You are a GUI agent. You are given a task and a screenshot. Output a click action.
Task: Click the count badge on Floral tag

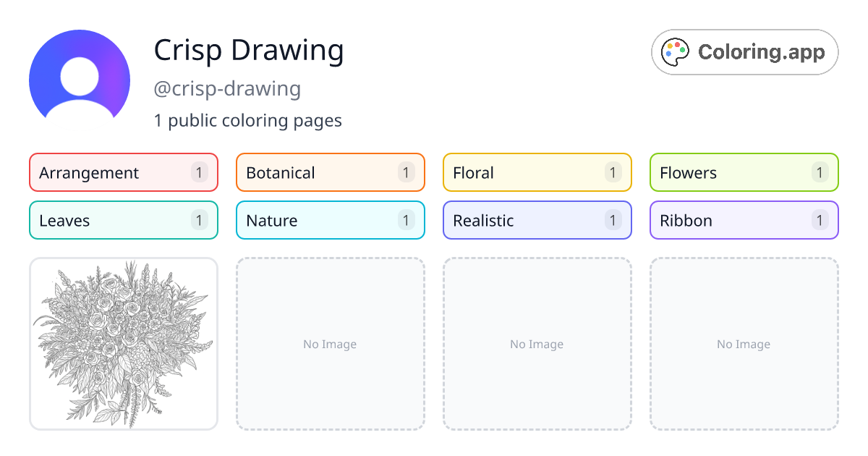pyautogui.click(x=613, y=172)
